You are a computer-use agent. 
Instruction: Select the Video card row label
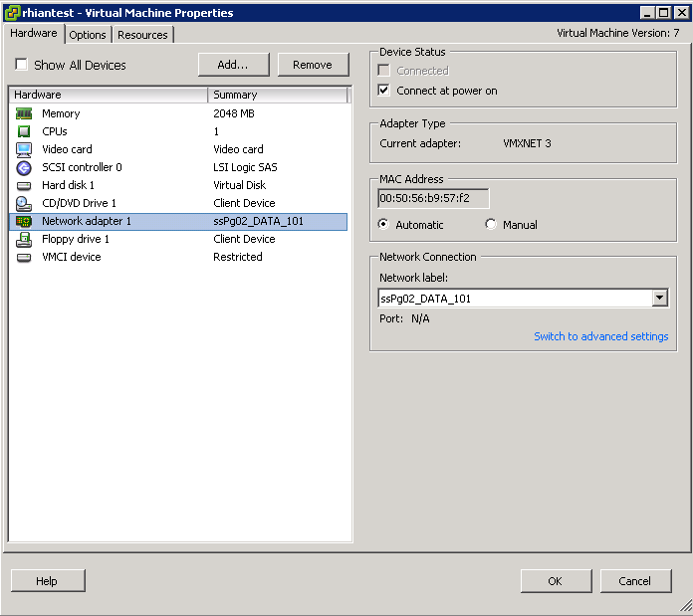click(67, 149)
